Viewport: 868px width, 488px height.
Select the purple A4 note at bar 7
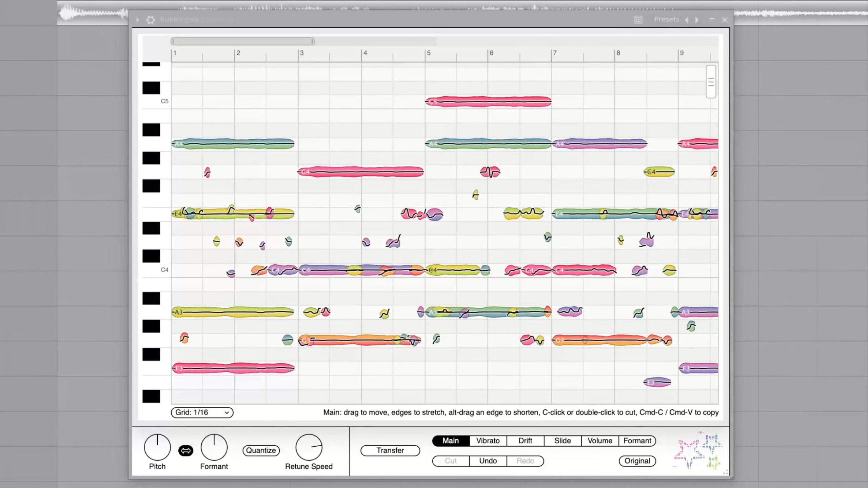pos(600,144)
